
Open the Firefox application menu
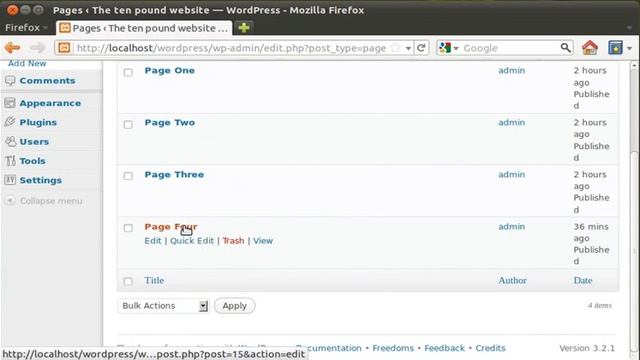27,28
